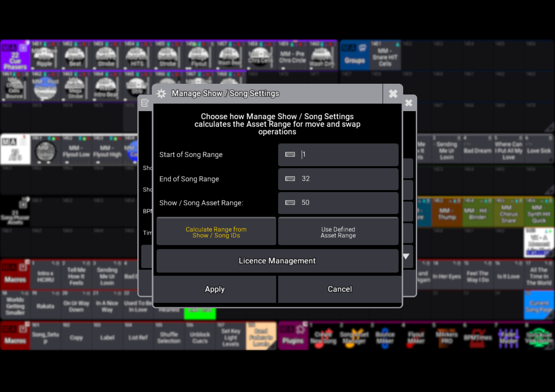The image size is (555, 392).
Task: Open keyboard for Start of Song Range
Action: [x=290, y=154]
